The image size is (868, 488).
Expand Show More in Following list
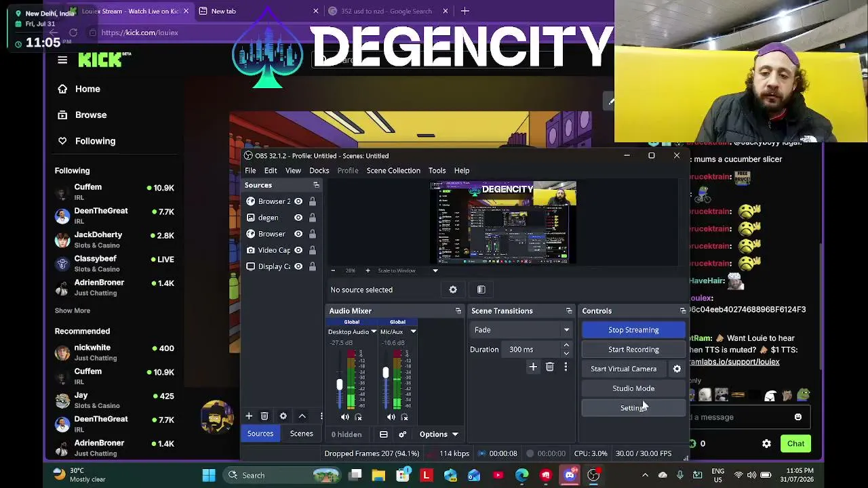[73, 310]
